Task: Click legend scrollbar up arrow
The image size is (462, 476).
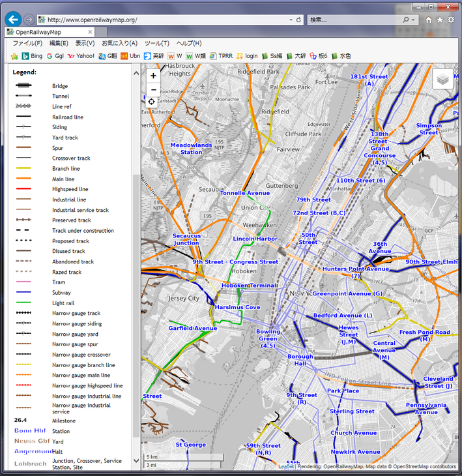Action: (136, 73)
